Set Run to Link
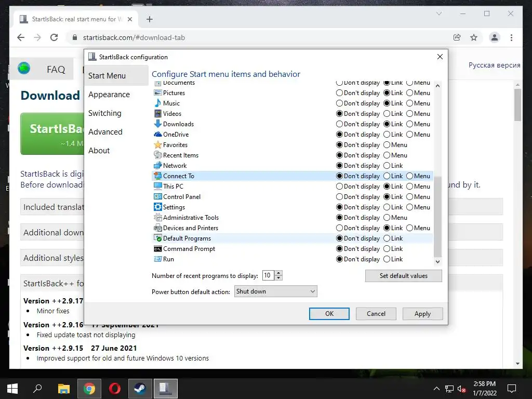 click(387, 259)
